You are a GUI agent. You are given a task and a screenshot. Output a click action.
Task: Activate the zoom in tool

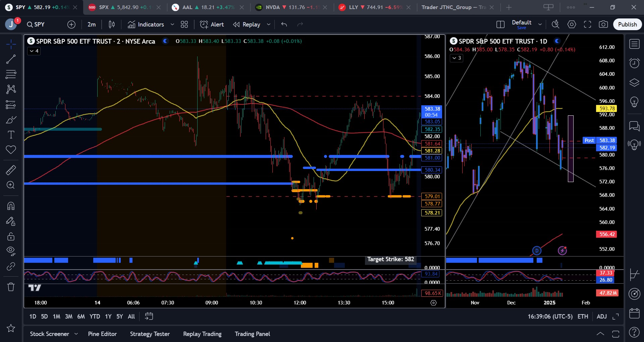[x=11, y=185]
